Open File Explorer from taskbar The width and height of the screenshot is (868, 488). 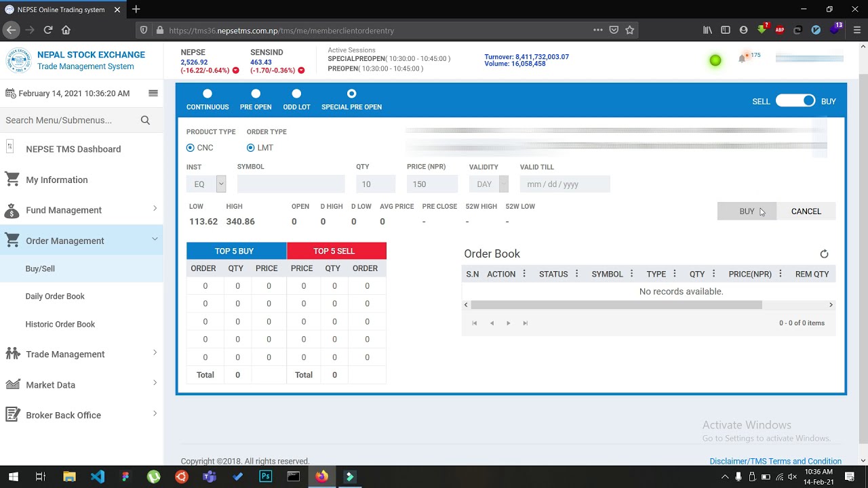point(69,476)
